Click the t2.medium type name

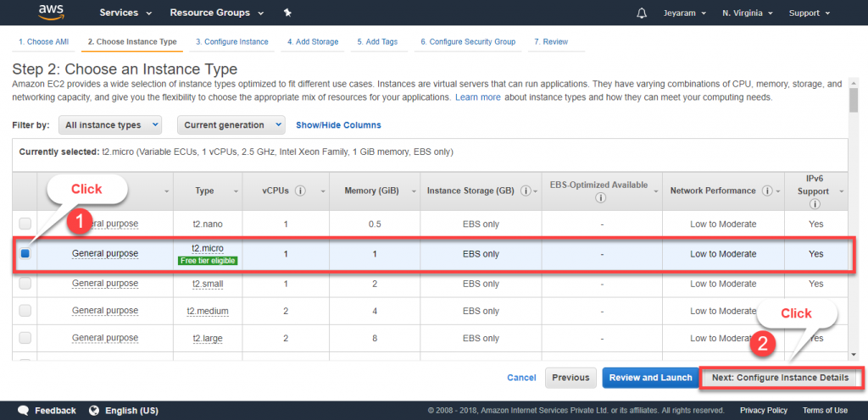pos(208,311)
